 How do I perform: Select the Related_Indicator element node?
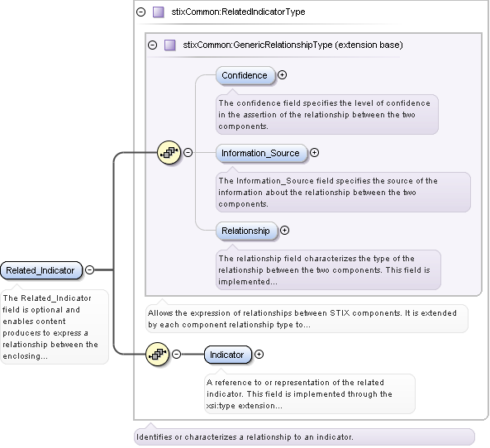[41, 270]
